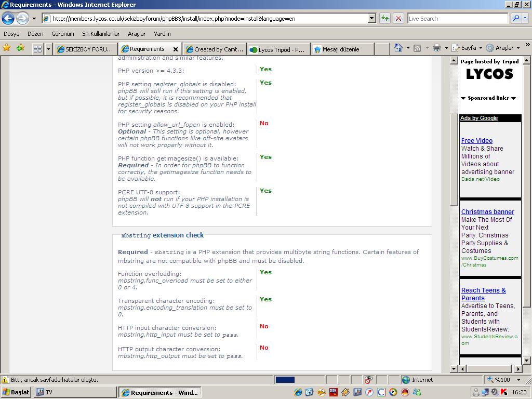Open the Dosya menu
The image size is (532, 399).
point(11,34)
